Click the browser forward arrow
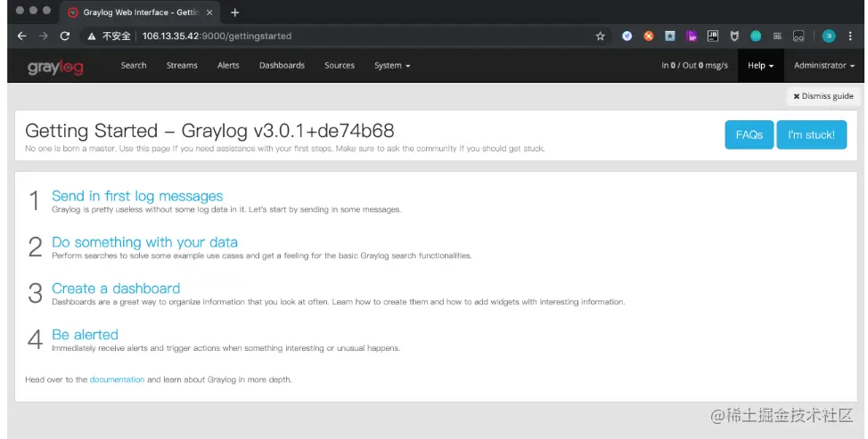This screenshot has height=439, width=868. tap(43, 36)
